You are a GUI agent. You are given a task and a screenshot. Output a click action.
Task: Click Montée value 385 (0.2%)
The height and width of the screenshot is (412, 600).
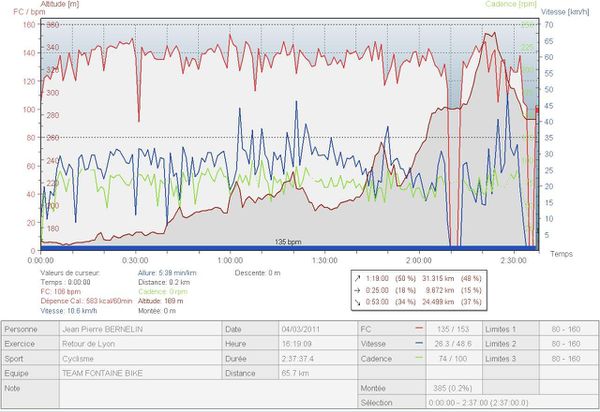[x=453, y=388]
